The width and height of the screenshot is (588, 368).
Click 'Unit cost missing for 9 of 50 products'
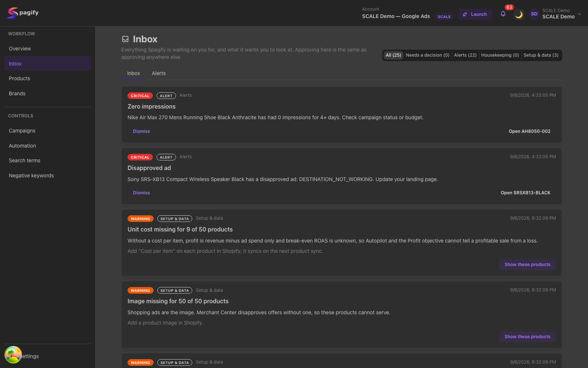tap(180, 229)
